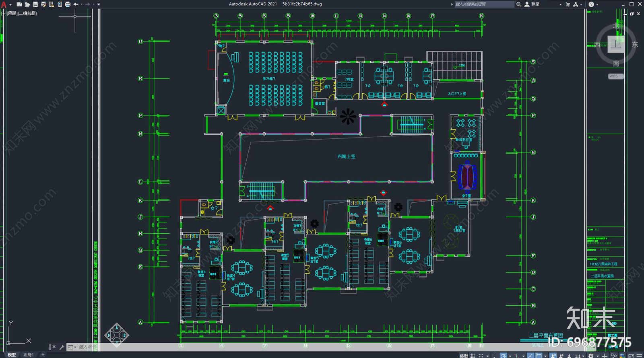Open the status bar customization menu
Image resolution: width=644 pixels, height=358 pixels.
[x=639, y=355]
